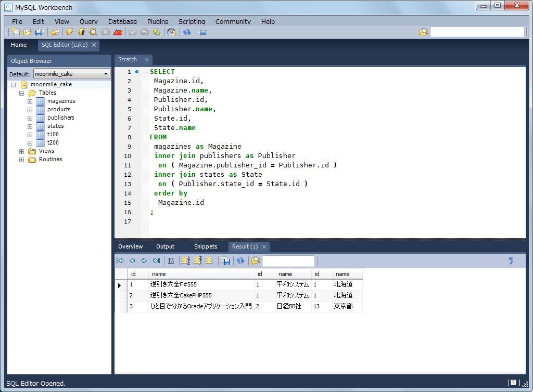Run explain on current statement (magnifier)
The height and width of the screenshot is (392, 533).
tap(93, 32)
